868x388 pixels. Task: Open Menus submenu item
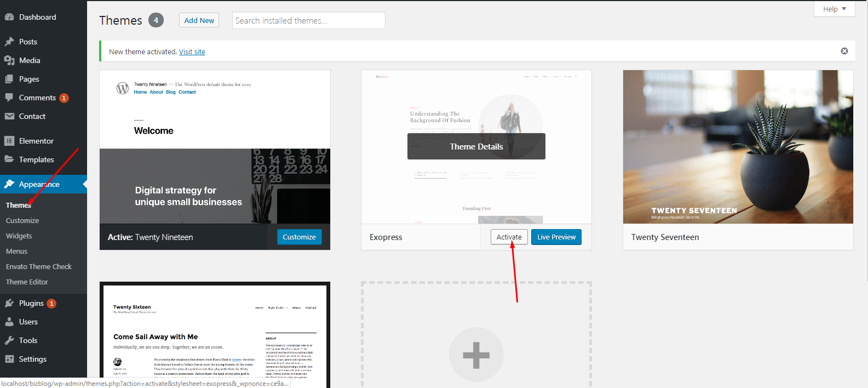click(16, 251)
